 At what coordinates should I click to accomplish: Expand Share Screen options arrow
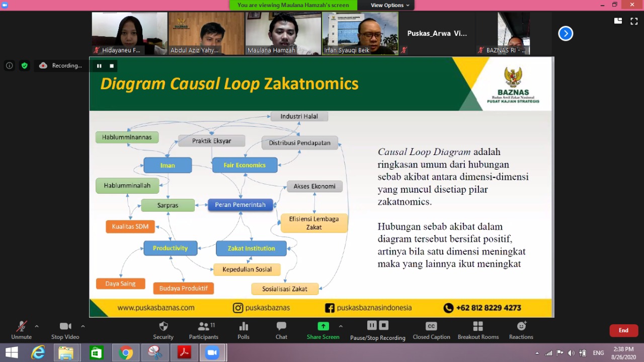click(341, 326)
